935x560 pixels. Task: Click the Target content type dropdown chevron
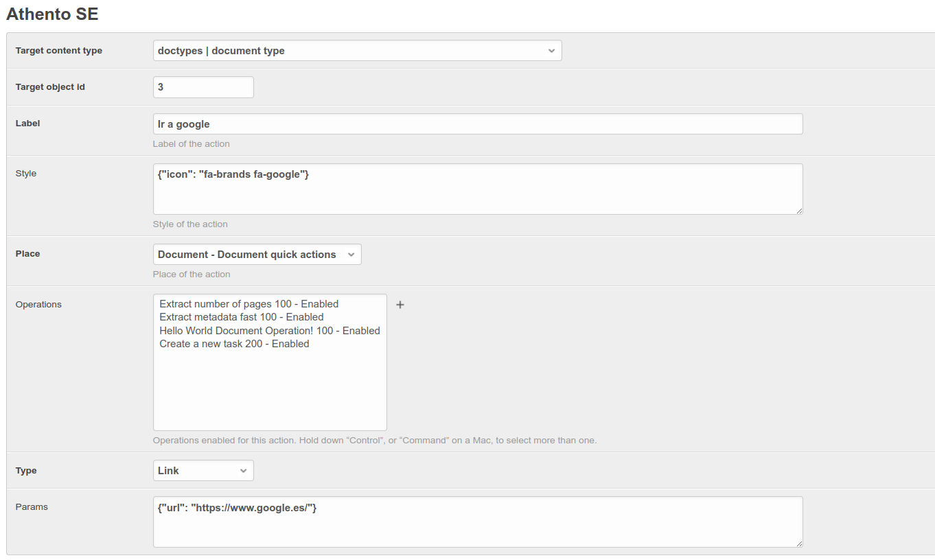551,51
